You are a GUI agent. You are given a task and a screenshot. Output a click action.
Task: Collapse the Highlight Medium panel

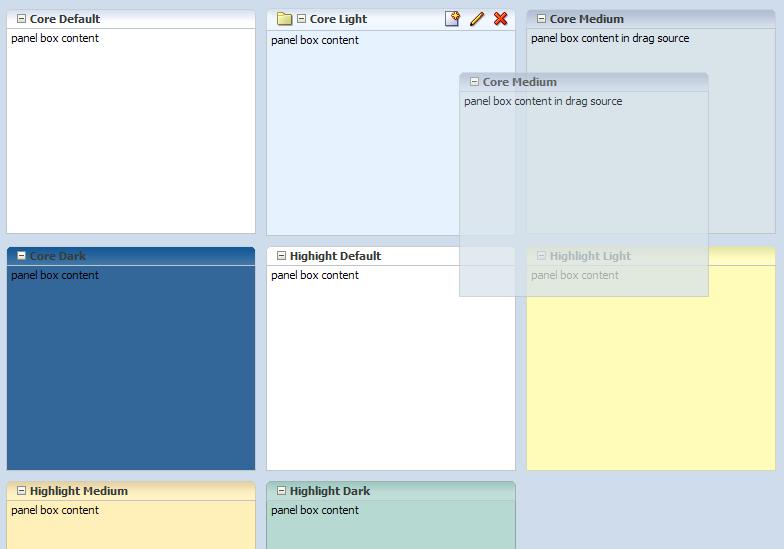(21, 491)
